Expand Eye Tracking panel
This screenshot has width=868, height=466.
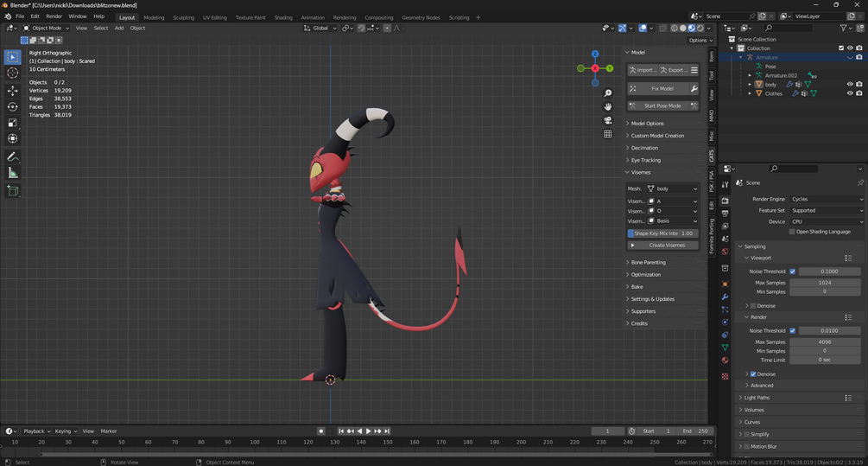click(645, 160)
